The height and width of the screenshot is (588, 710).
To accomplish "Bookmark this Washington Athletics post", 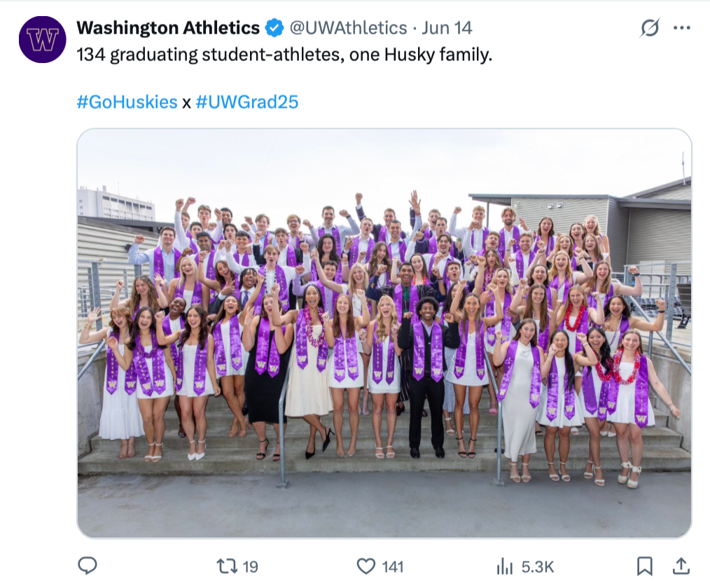I will click(x=645, y=566).
